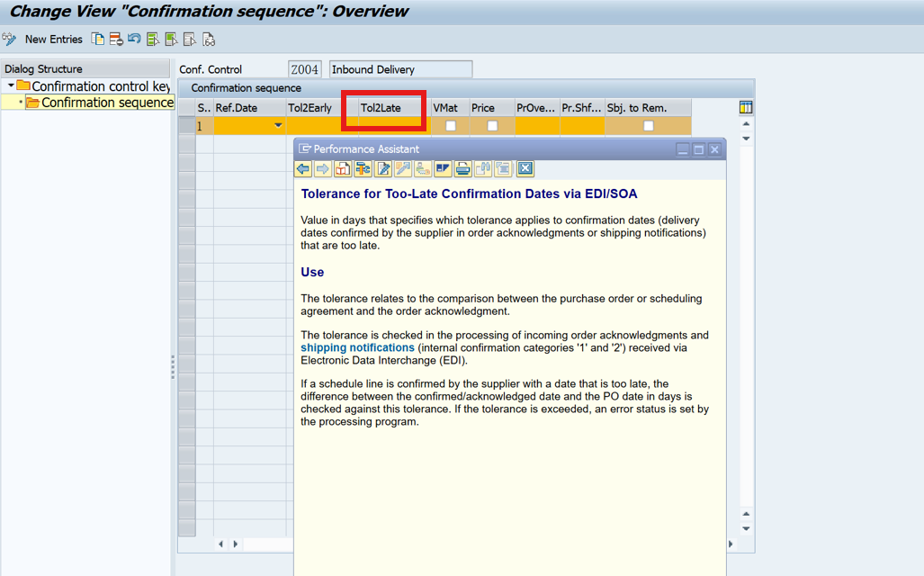
Task: Tick the Sbj. to Rem. checkbox
Action: click(x=648, y=126)
